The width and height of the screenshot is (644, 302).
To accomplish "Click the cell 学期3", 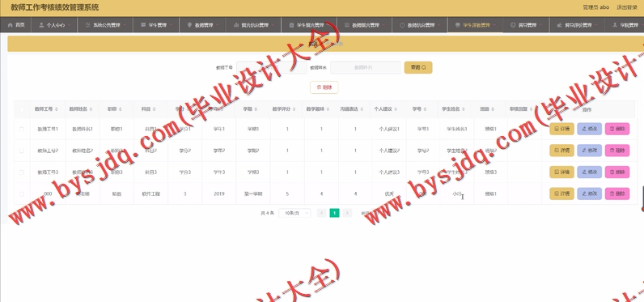I will click(253, 172).
